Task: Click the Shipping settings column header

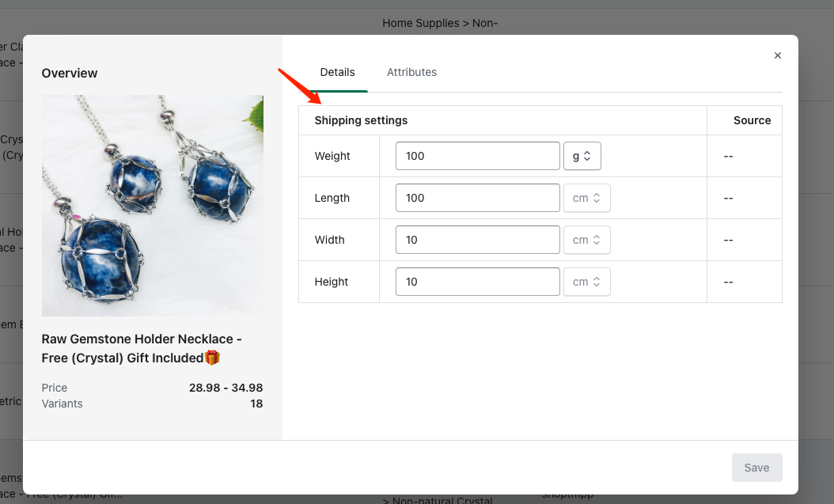Action: click(361, 120)
